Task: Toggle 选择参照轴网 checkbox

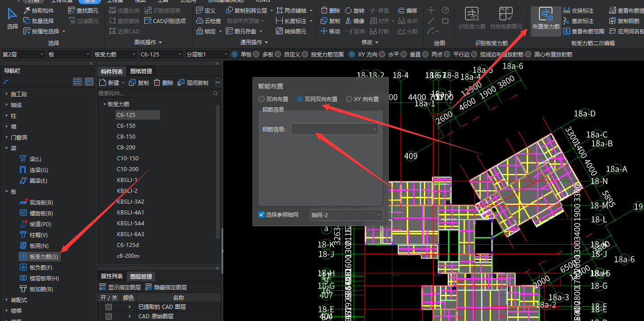Action: pyautogui.click(x=261, y=214)
